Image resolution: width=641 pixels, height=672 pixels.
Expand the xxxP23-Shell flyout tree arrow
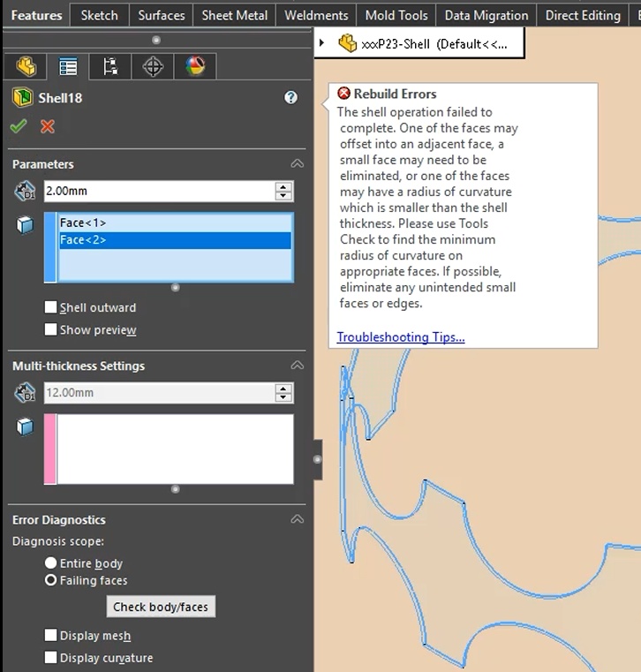pos(321,43)
